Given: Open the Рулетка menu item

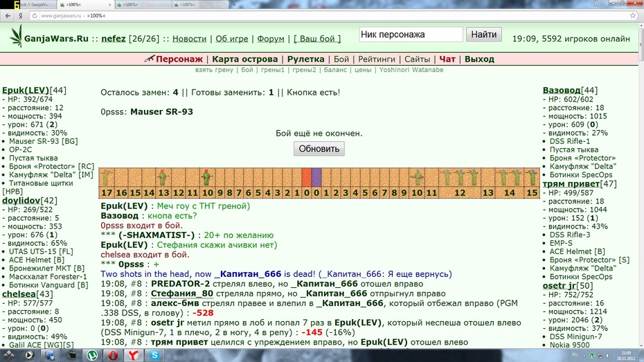Looking at the screenshot, I should [x=305, y=59].
